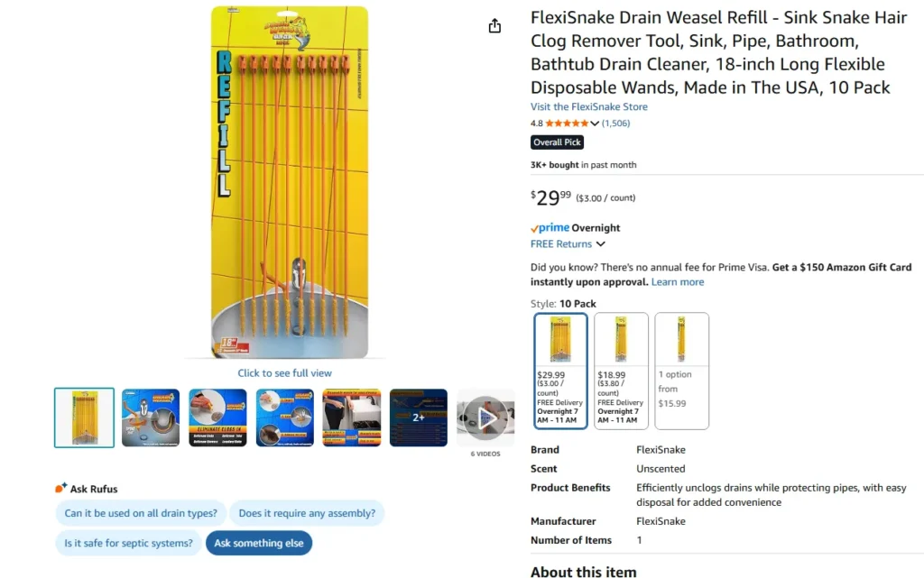Select the $18.99 style option
The image size is (924, 578).
click(621, 370)
